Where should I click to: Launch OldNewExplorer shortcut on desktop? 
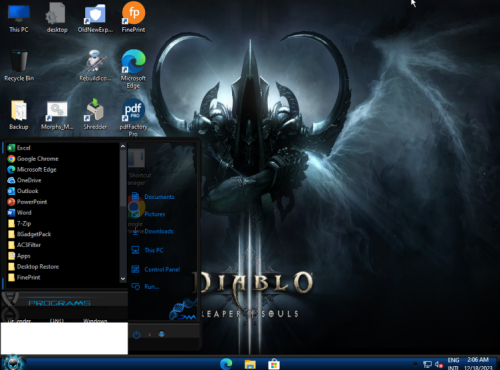click(95, 18)
